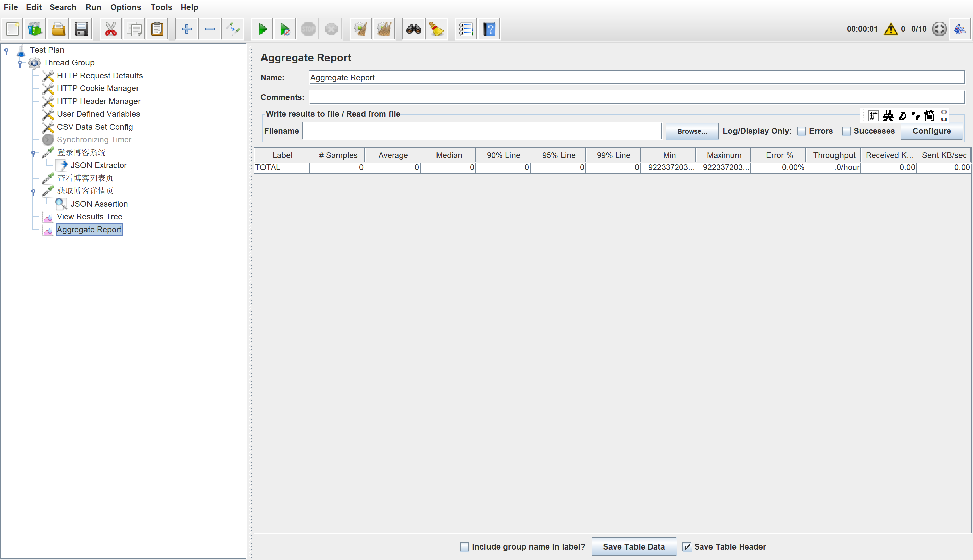The height and width of the screenshot is (560, 973).
Task: Click the Save Table Data button
Action: point(633,546)
